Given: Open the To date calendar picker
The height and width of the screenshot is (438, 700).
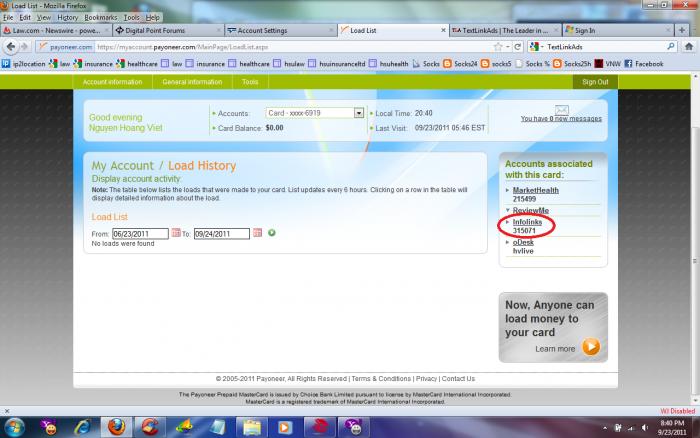Looking at the screenshot, I should pyautogui.click(x=257, y=233).
